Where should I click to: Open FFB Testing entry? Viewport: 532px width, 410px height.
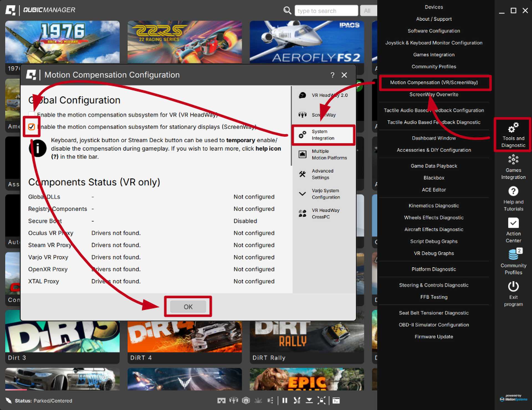pos(434,297)
